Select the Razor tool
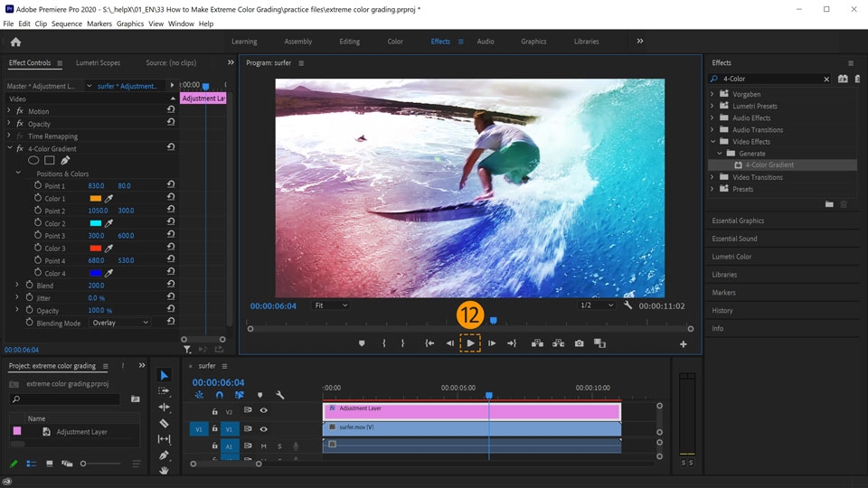Screen dimensions: 868x488 click(x=164, y=423)
